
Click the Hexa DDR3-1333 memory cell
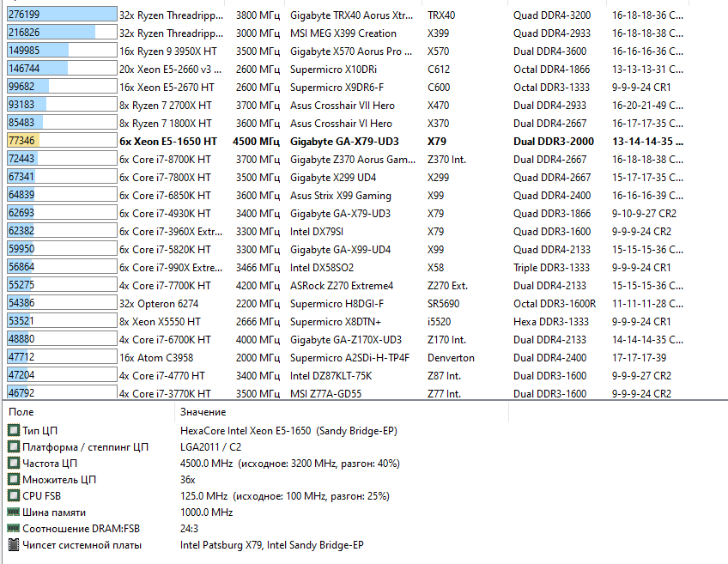[551, 322]
